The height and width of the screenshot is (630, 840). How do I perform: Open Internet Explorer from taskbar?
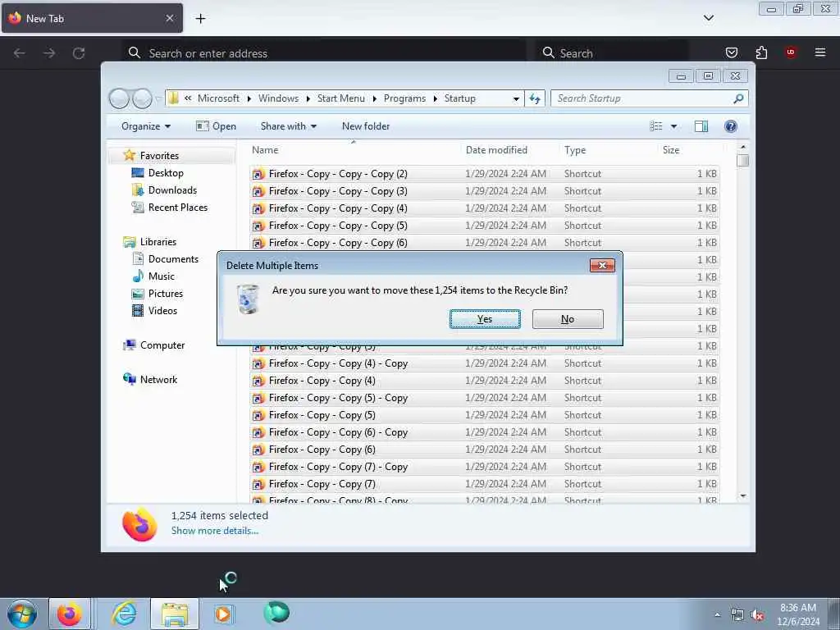(125, 614)
